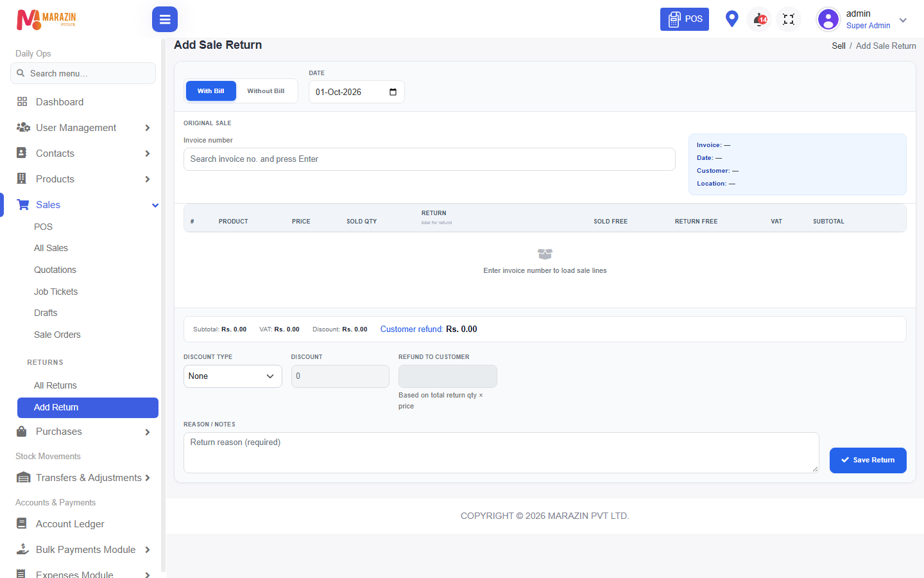Click the Account Ledger book icon

(22, 524)
